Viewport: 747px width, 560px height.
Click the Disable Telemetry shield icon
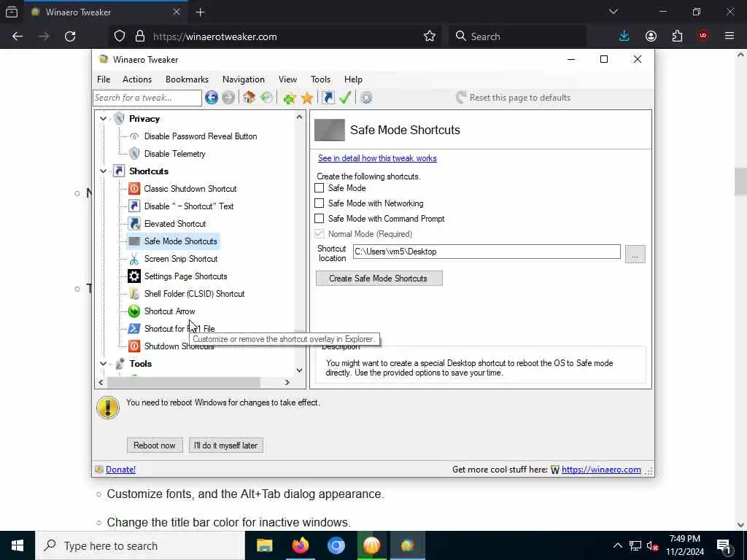134,154
